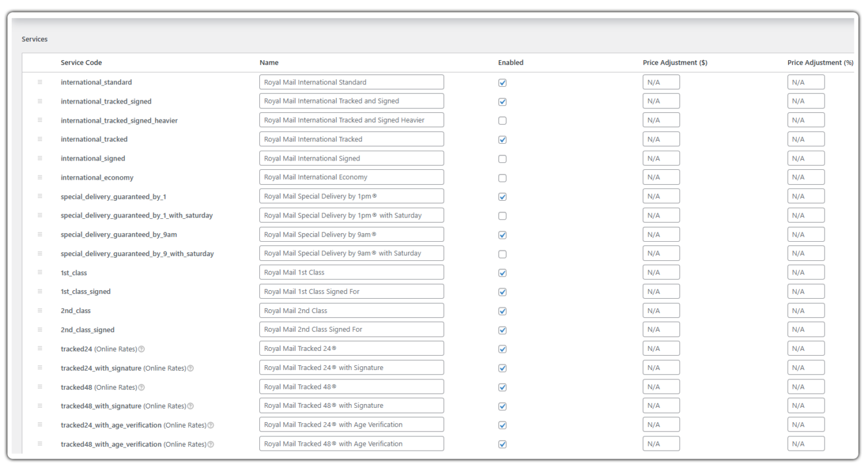Grab the drag handle for international_signed row
Screen dimensions: 868x468
point(40,158)
